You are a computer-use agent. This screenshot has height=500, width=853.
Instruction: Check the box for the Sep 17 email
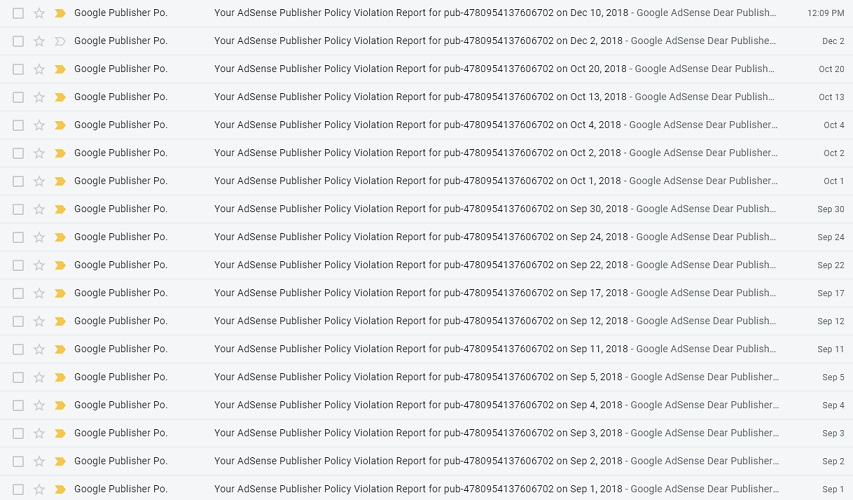click(18, 293)
